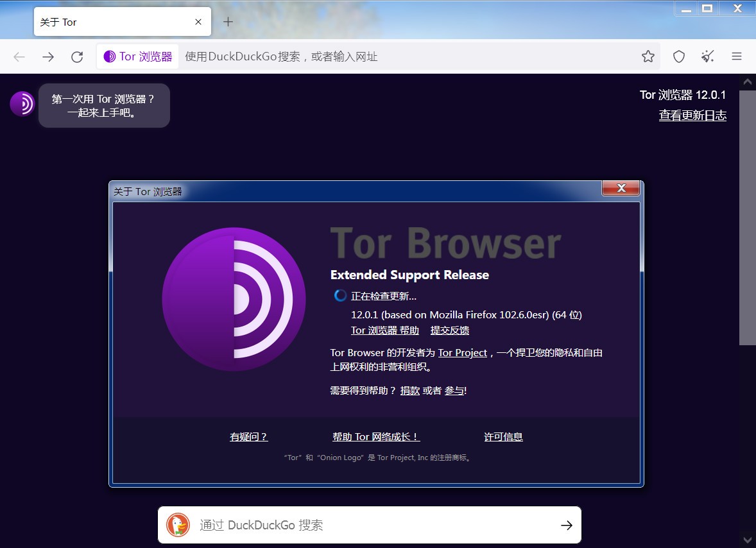Focus the 通过 DuckDuckGo 搜索 box

[x=369, y=525]
